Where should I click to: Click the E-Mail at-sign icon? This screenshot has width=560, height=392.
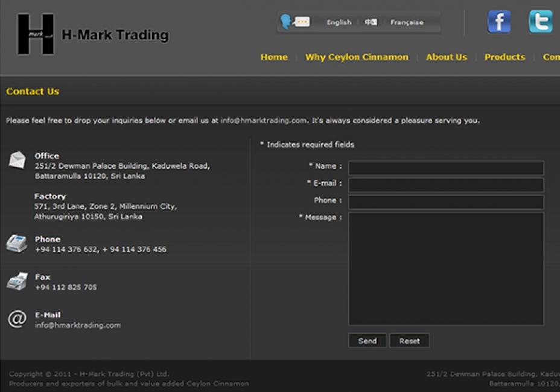pyautogui.click(x=17, y=318)
